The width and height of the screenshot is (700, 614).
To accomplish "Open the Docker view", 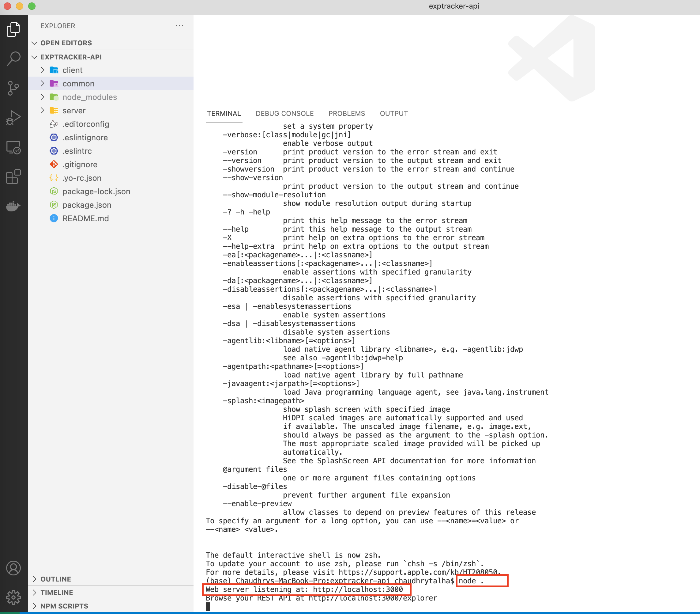I will (13, 206).
